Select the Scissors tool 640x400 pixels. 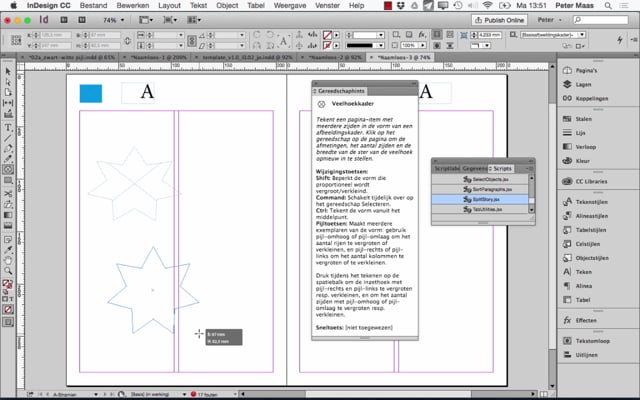[x=8, y=193]
